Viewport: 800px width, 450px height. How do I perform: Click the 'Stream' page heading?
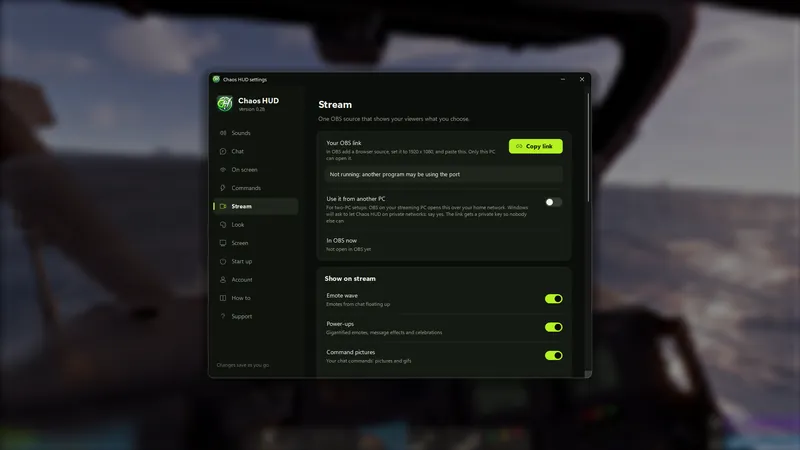pos(335,105)
